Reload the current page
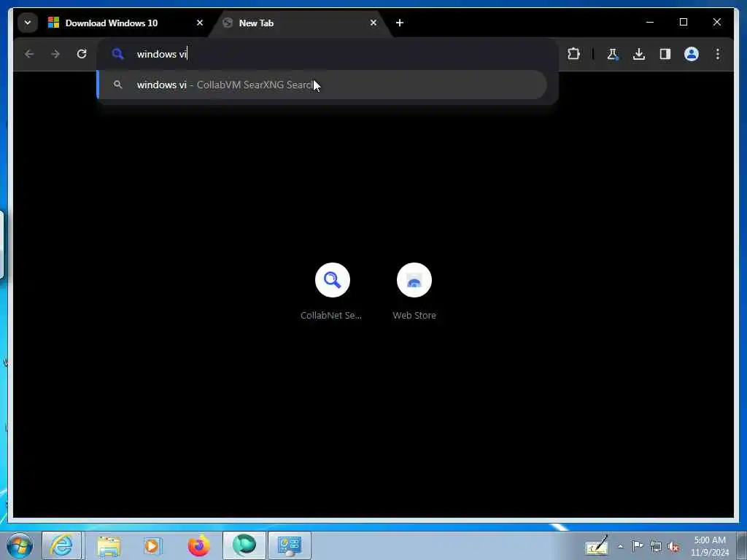Viewport: 747px width, 560px height. click(82, 54)
